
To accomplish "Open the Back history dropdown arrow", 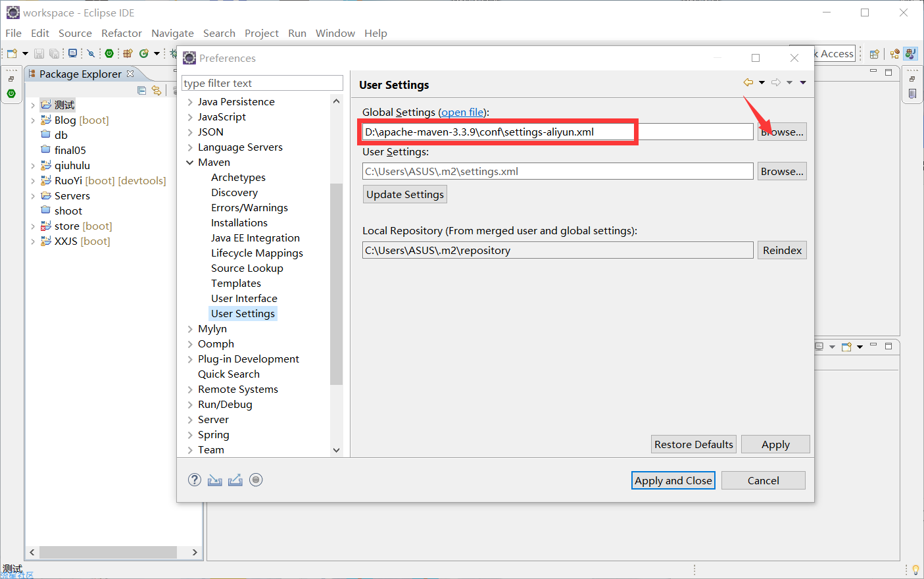I will (762, 82).
